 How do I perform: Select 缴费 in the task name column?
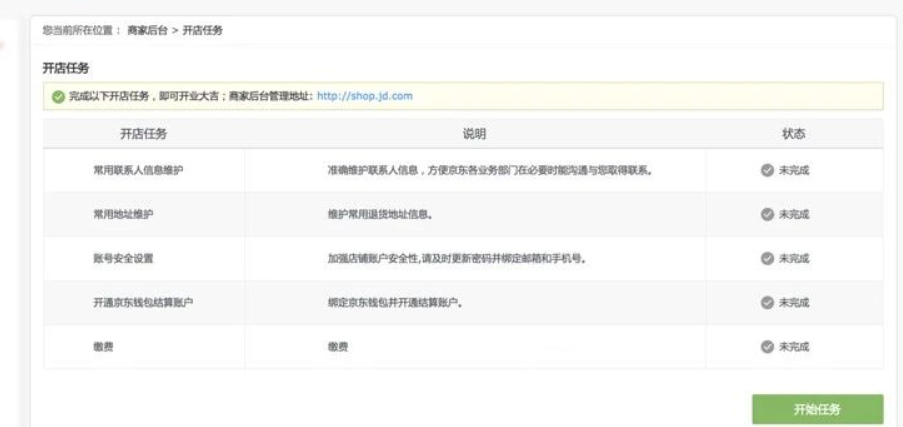[103, 347]
